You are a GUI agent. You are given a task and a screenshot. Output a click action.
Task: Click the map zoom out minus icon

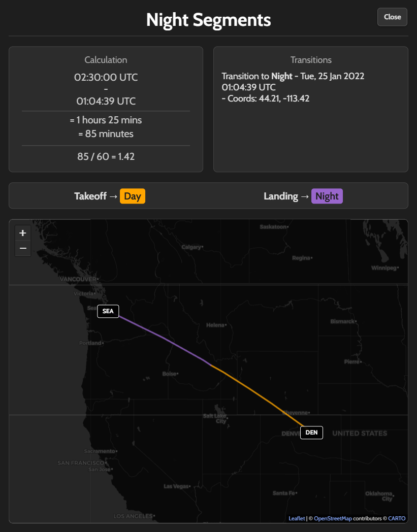(x=22, y=248)
